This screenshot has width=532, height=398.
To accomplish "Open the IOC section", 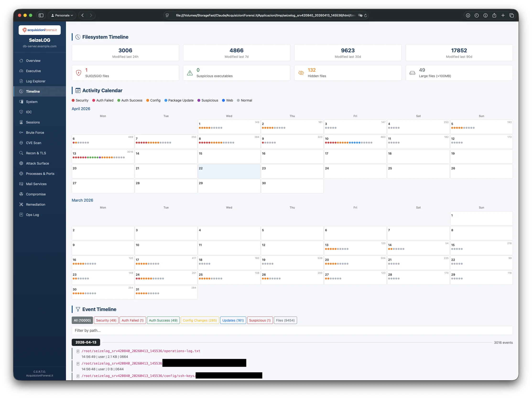I will 29,112.
